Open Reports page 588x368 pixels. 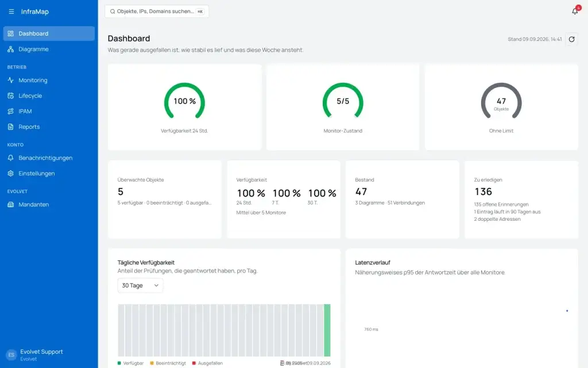coord(49,127)
